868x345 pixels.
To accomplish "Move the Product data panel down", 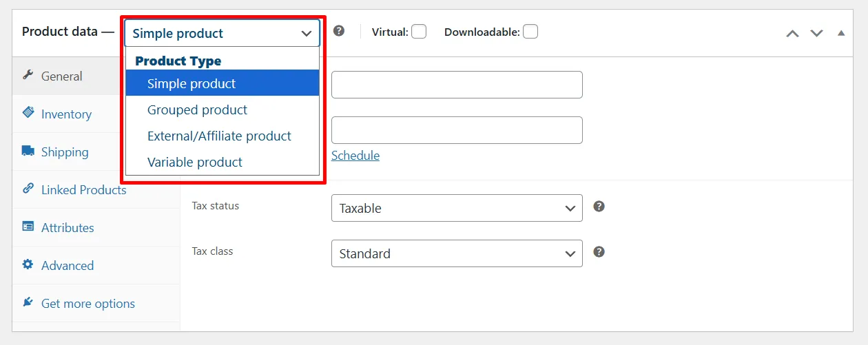I will click(817, 33).
